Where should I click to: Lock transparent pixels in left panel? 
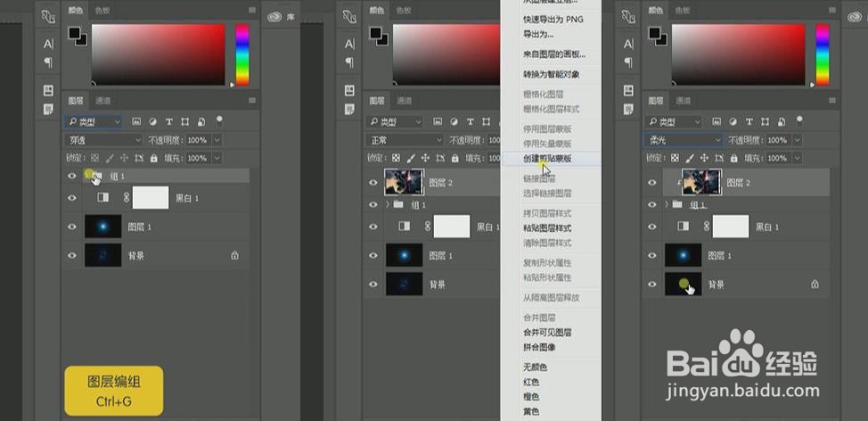(94, 158)
